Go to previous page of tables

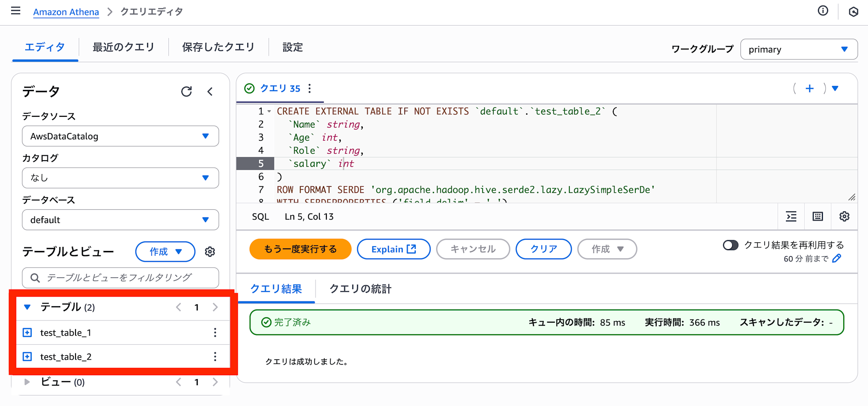click(x=179, y=307)
